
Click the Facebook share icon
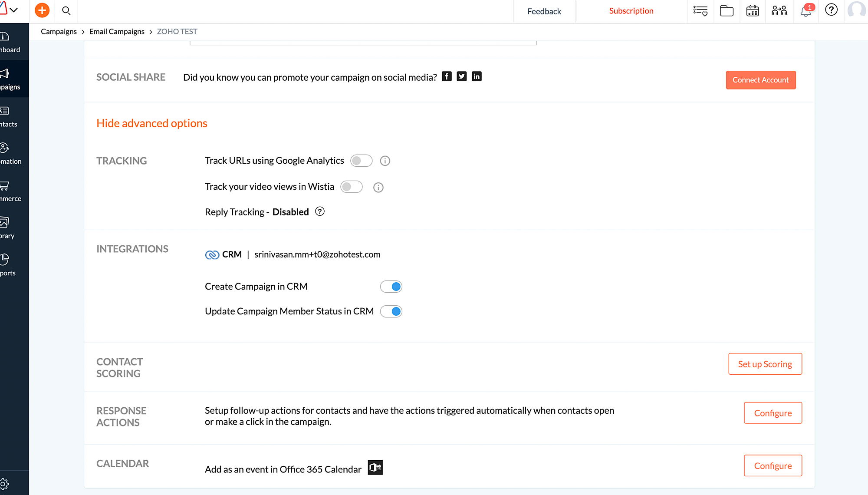click(x=447, y=76)
